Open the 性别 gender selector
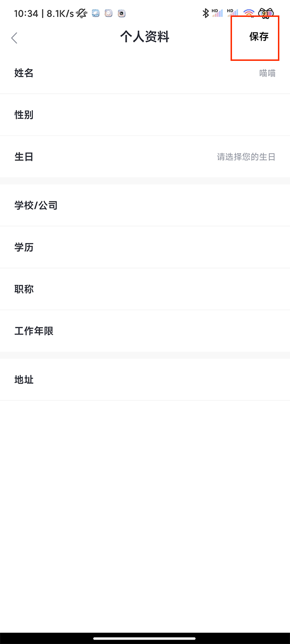 [x=145, y=115]
